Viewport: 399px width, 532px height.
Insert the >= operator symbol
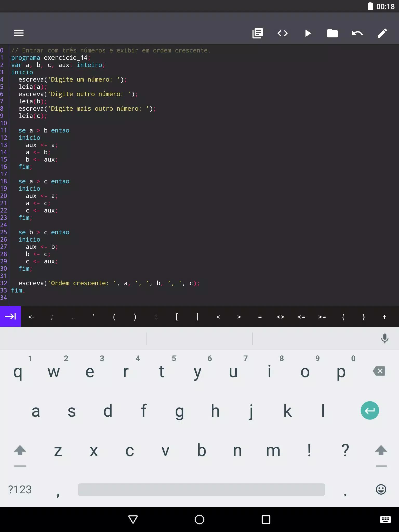pyautogui.click(x=322, y=317)
